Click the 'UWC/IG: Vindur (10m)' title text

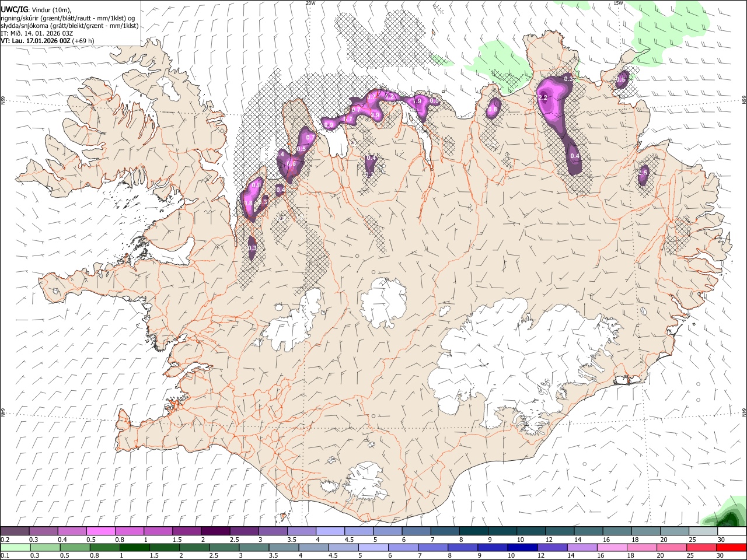click(36, 9)
